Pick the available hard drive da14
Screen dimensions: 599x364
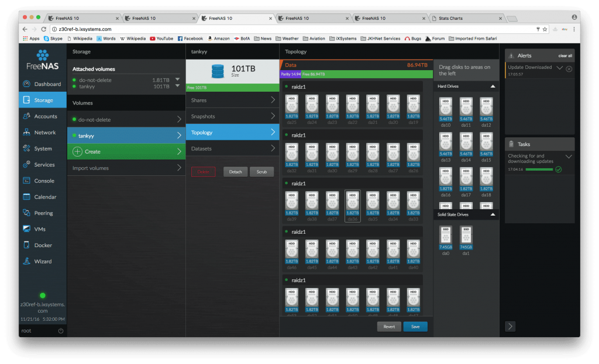(466, 147)
